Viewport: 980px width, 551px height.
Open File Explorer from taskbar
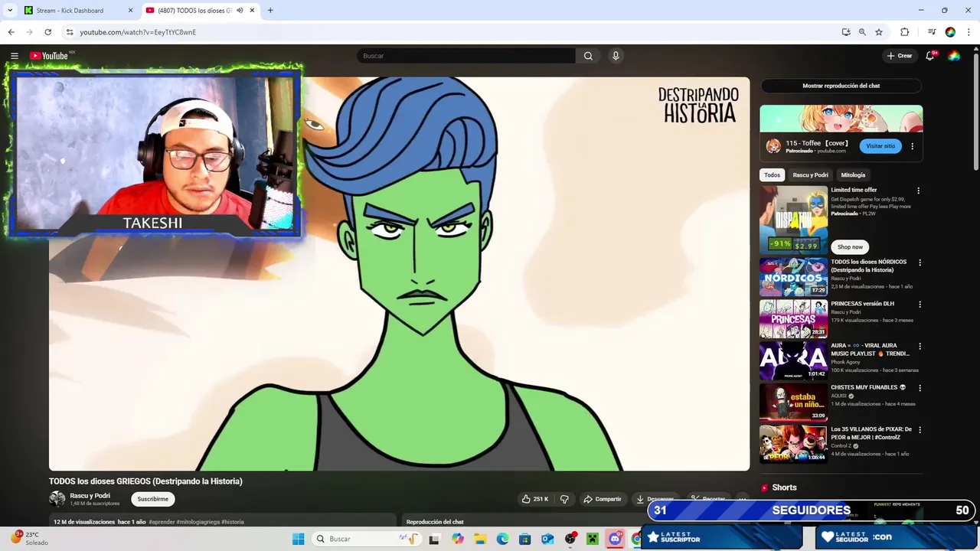[x=480, y=539]
